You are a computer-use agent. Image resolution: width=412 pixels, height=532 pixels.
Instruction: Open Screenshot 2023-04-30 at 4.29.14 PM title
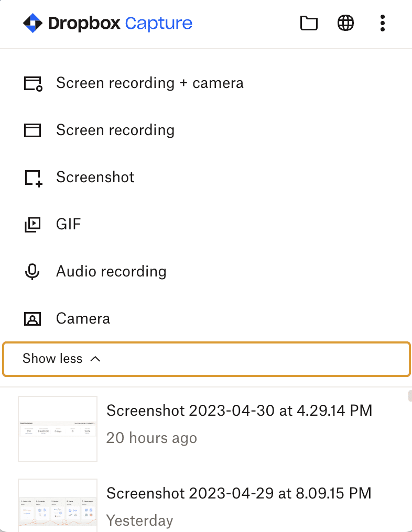click(x=239, y=411)
